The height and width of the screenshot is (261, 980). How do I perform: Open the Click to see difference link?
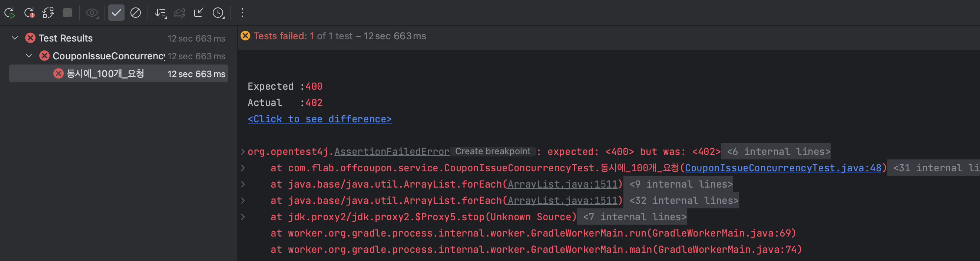tap(320, 119)
